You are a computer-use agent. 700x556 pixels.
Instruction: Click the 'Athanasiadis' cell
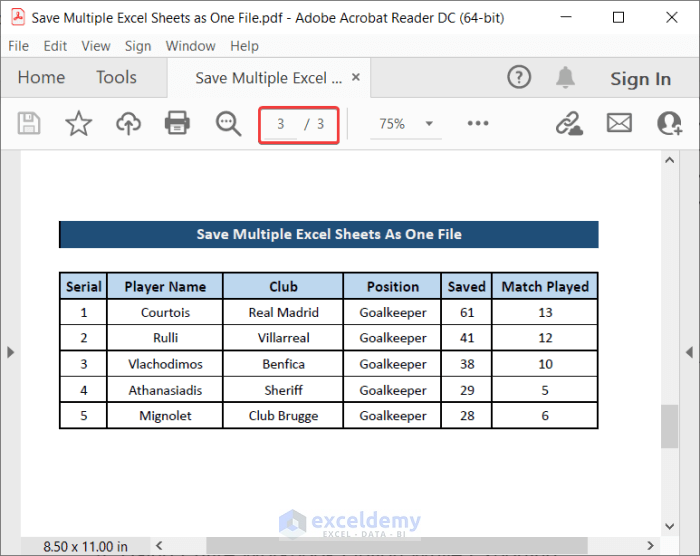coord(165,390)
